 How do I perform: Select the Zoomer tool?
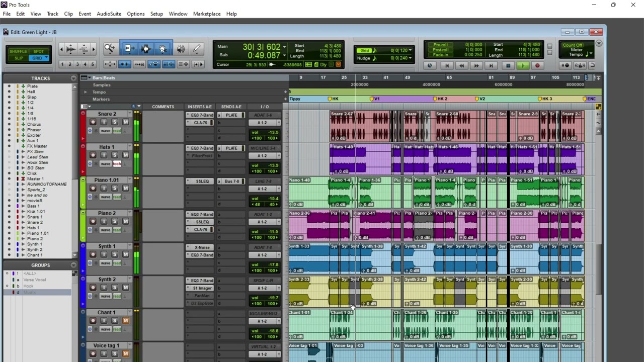coord(109,49)
